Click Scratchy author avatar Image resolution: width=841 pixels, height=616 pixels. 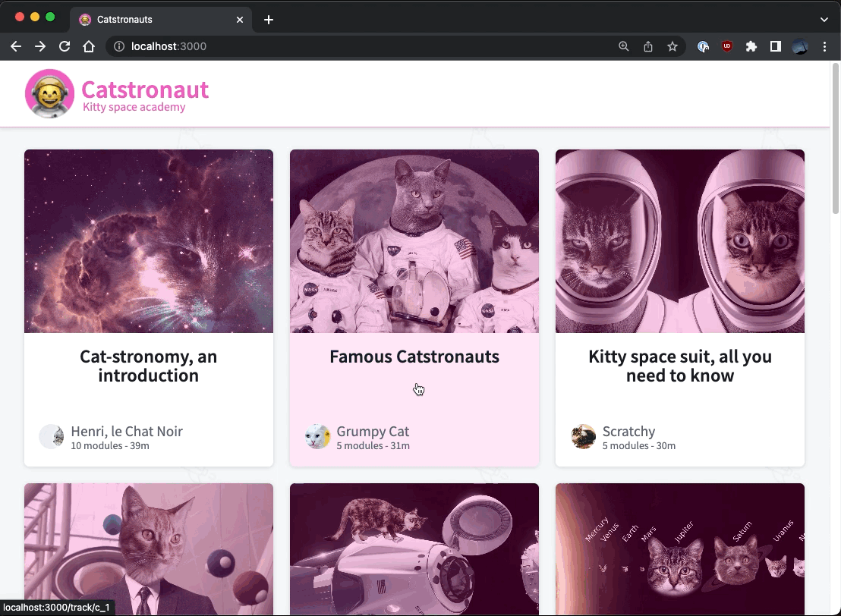[x=583, y=436]
